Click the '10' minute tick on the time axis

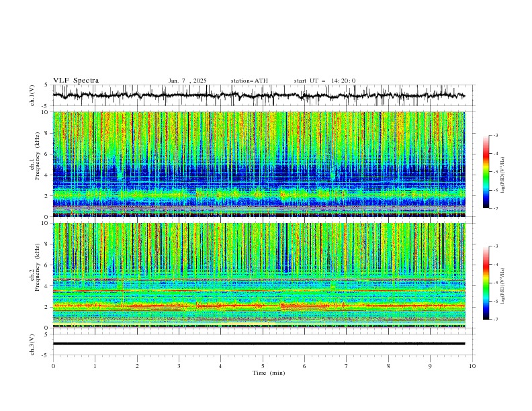(x=472, y=366)
